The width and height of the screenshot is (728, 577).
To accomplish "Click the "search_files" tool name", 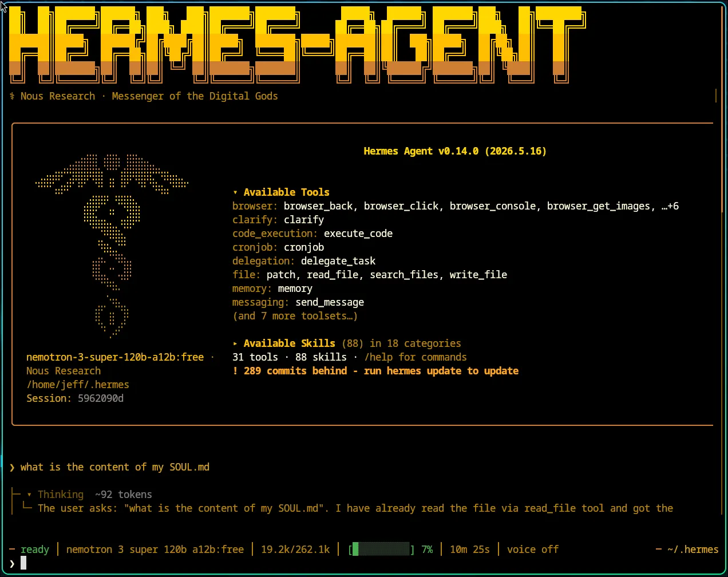I will point(404,275).
